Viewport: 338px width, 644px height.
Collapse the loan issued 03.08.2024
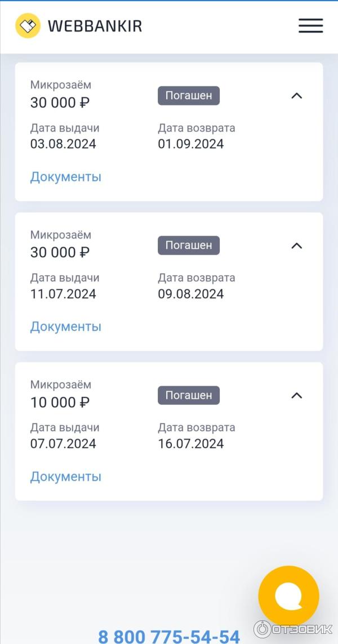296,96
